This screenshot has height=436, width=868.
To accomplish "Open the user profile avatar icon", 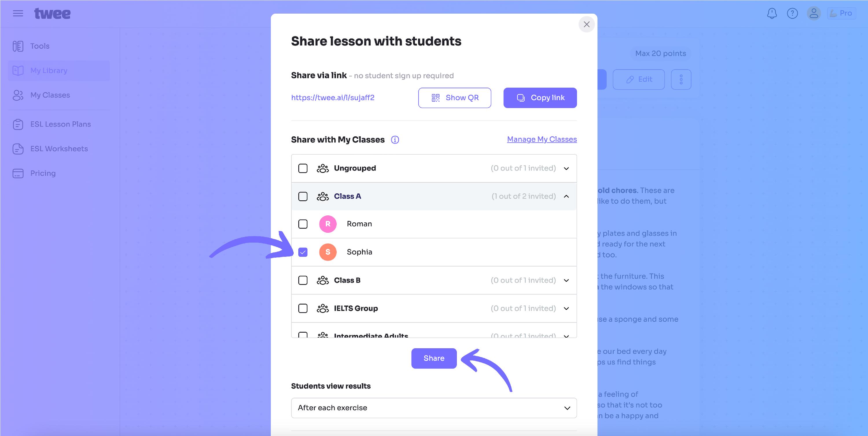I will point(814,14).
